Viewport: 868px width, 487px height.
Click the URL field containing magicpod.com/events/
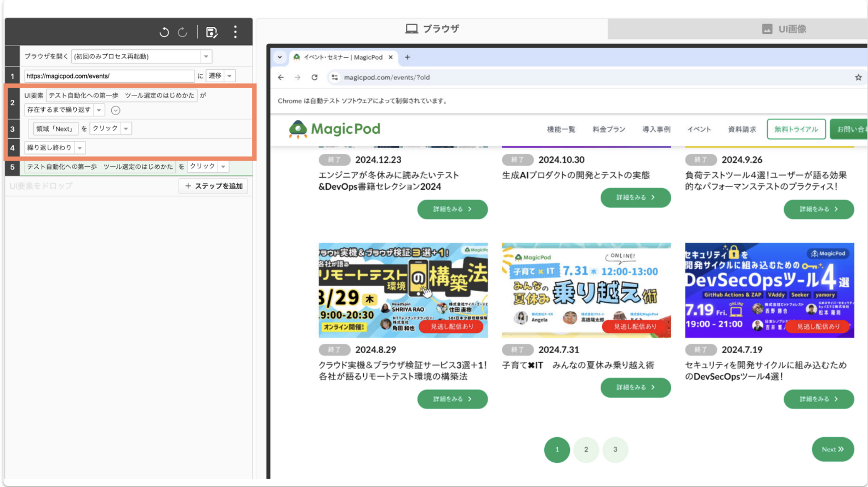pyautogui.click(x=109, y=76)
